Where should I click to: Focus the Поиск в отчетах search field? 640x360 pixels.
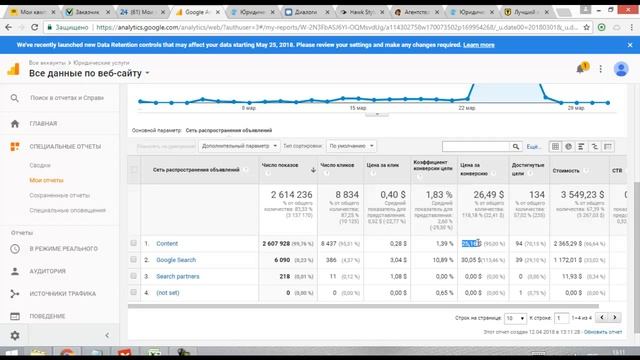click(67, 98)
